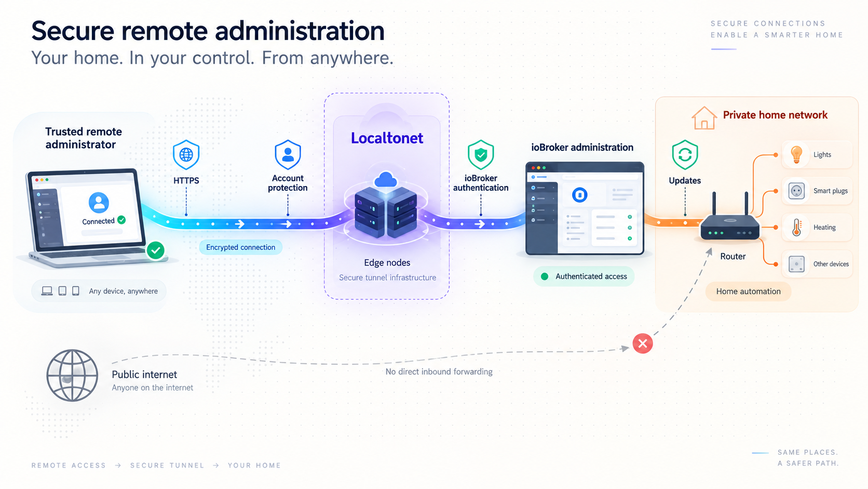Click the HTTPS globe shield icon

pos(186,155)
